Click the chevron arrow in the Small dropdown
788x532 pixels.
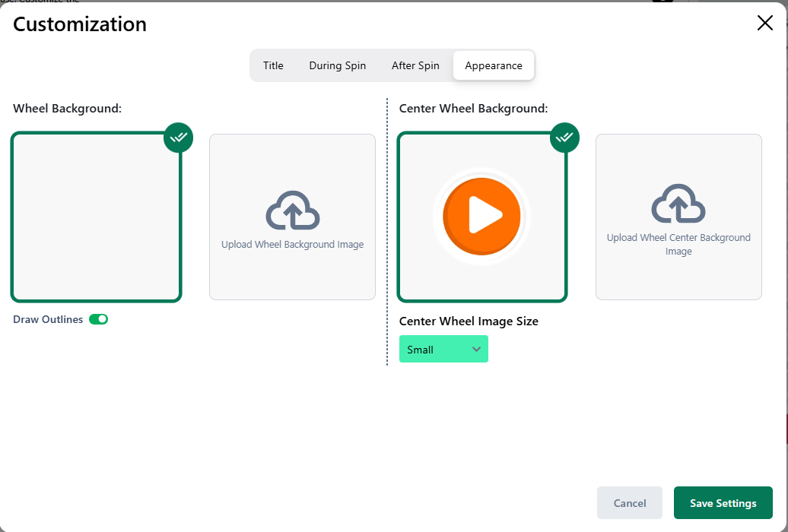(477, 350)
